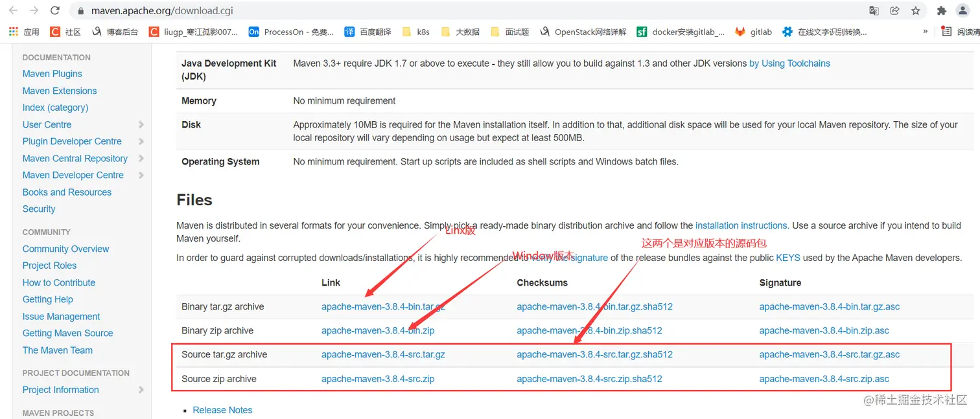Open the 面试题 bookmark folder

[x=509, y=32]
